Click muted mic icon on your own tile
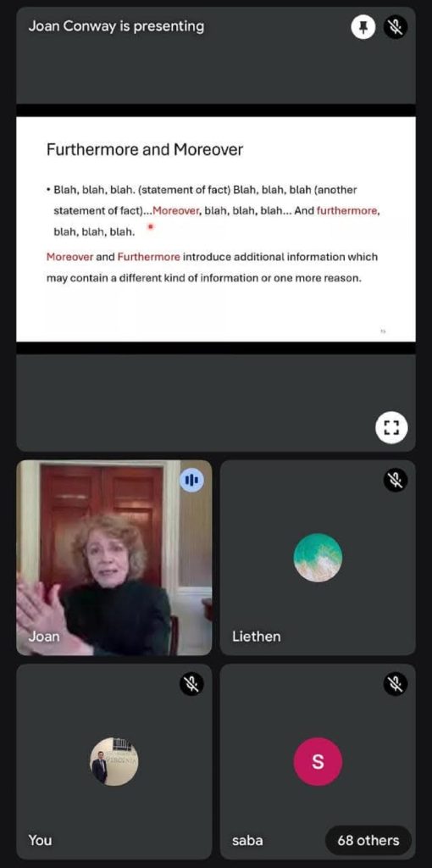 [192, 685]
